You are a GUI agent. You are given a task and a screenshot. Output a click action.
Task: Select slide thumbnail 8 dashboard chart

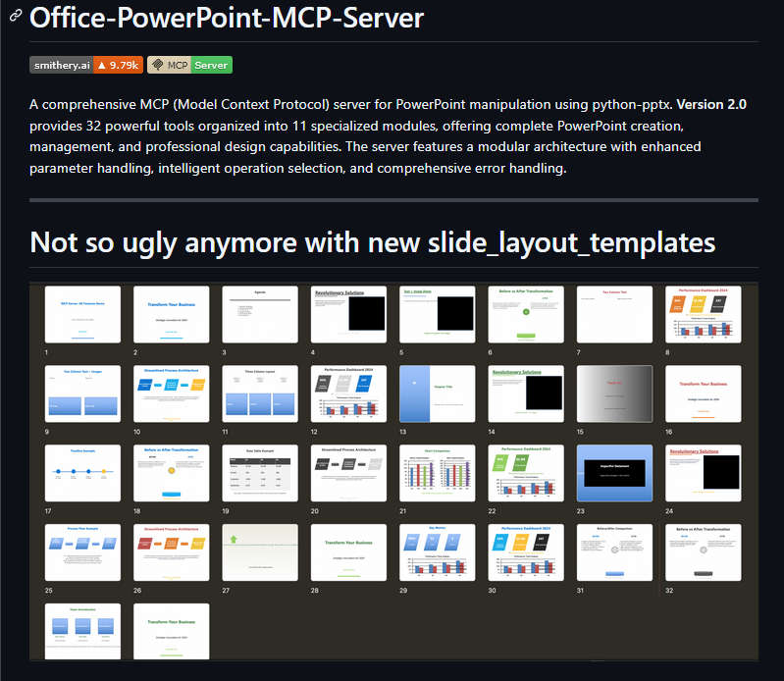[704, 315]
